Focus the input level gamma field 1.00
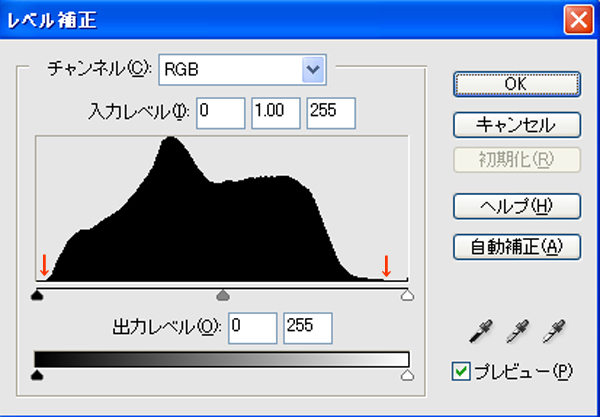600x417 pixels. 276,113
